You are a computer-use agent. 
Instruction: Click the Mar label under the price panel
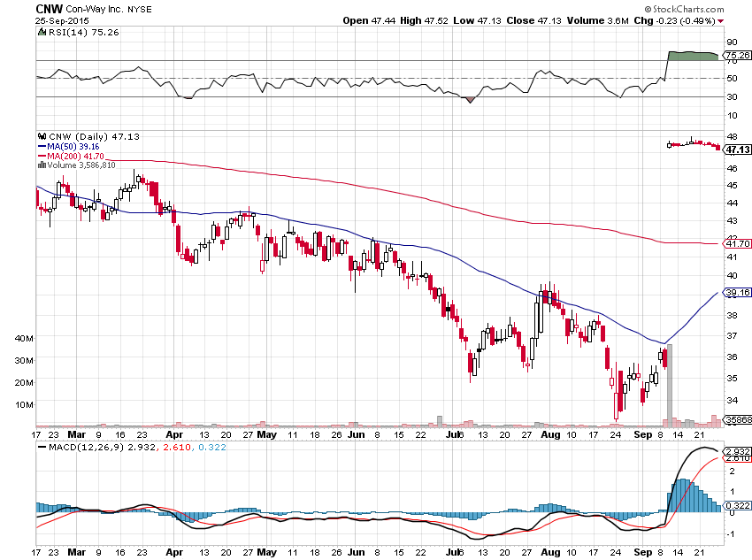pyautogui.click(x=76, y=434)
